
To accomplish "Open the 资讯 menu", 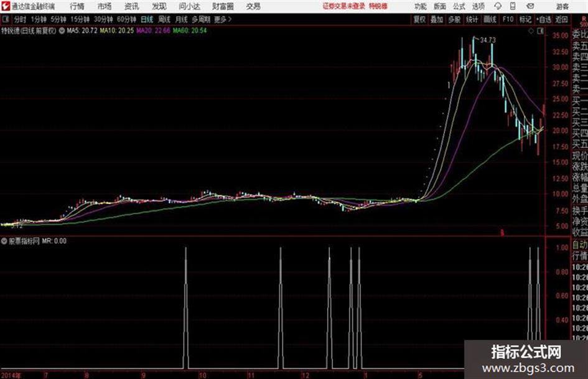I will [x=131, y=6].
